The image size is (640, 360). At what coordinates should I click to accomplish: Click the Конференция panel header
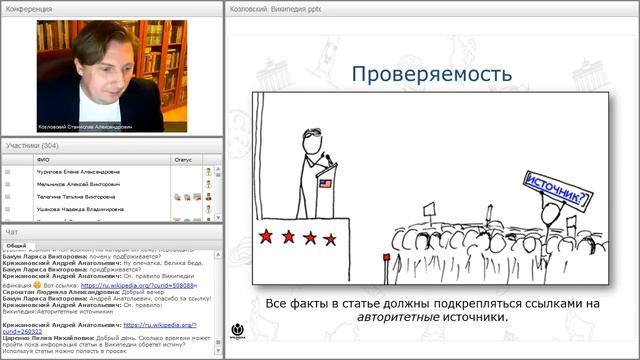point(112,9)
